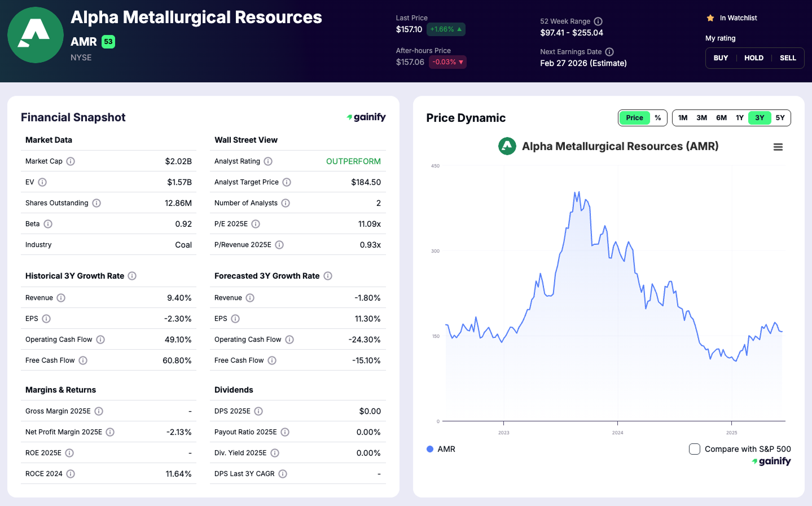Screen dimensions: 812x506
Task: Click the green 53 score badge next to AMR
Action: click(107, 42)
